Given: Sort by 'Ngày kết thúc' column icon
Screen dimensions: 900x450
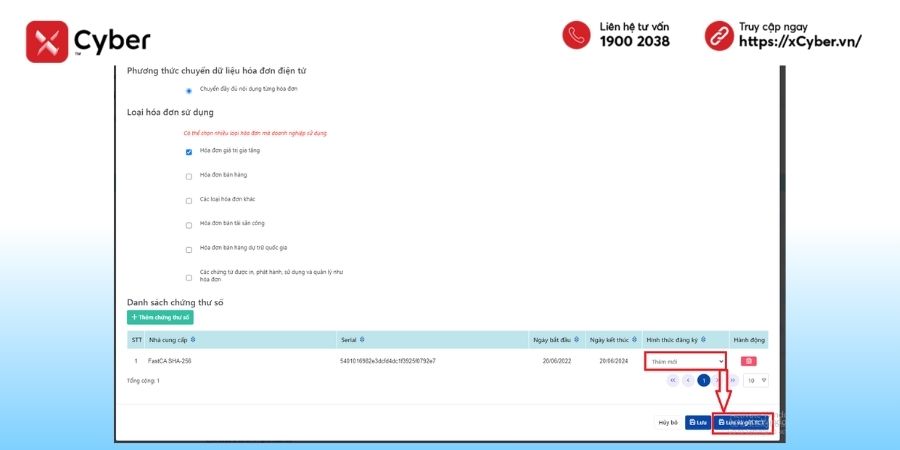Looking at the screenshot, I should click(635, 340).
